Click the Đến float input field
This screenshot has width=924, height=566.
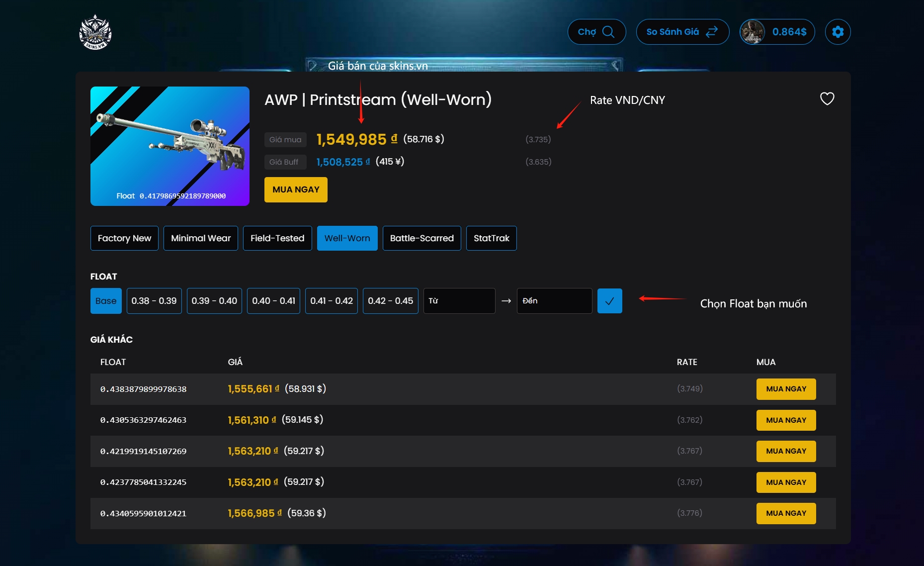coord(554,301)
